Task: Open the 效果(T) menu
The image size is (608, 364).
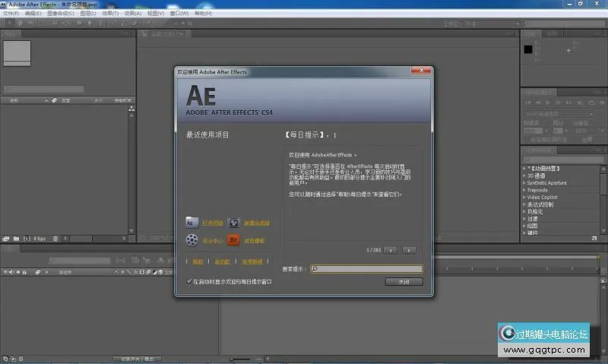Action: pyautogui.click(x=110, y=14)
